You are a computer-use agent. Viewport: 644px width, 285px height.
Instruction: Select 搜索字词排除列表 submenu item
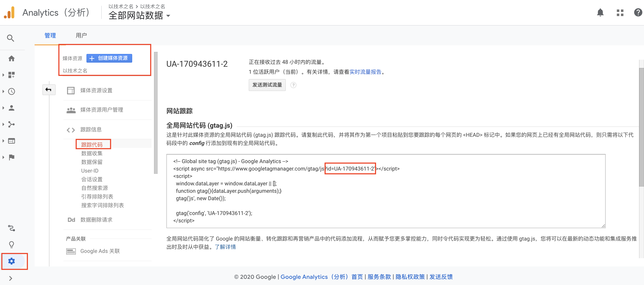click(103, 205)
